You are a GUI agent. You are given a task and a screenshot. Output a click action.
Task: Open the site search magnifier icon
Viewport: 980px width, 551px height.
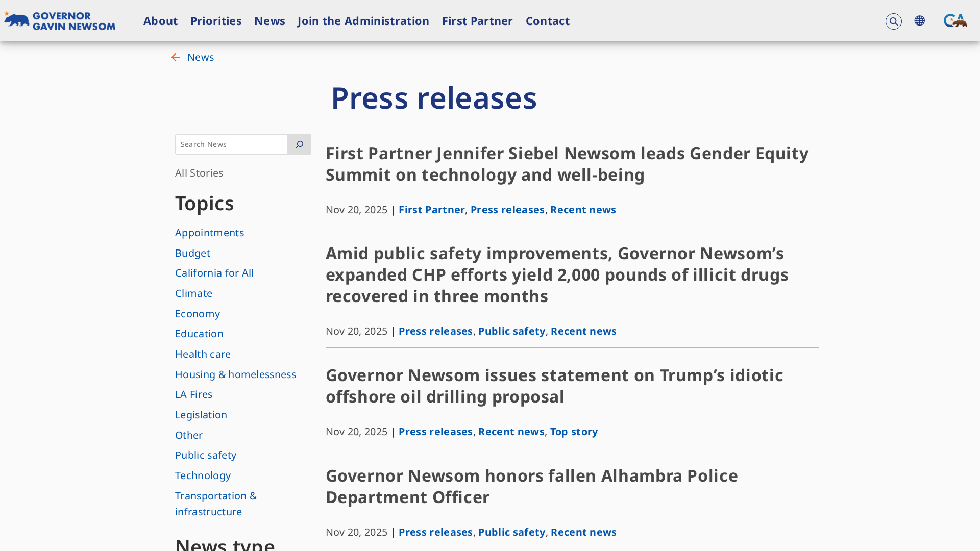pyautogui.click(x=893, y=21)
